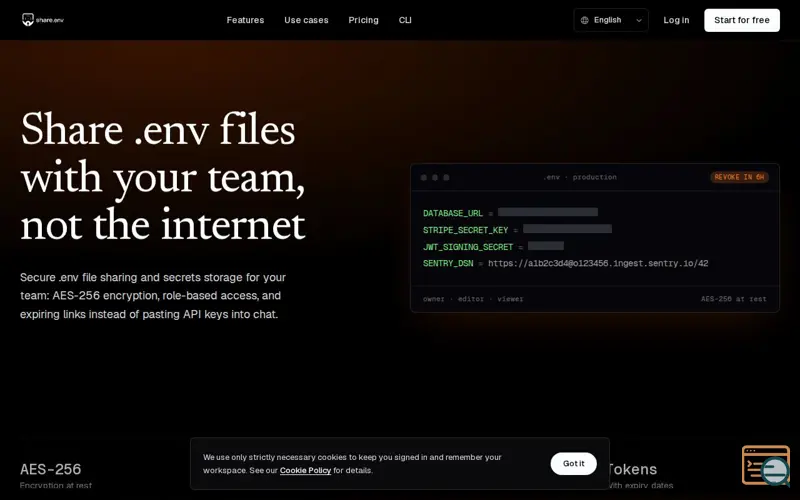
Task: Click the redacted STRIPE_SECRET_KEY value
Action: pos(567,229)
